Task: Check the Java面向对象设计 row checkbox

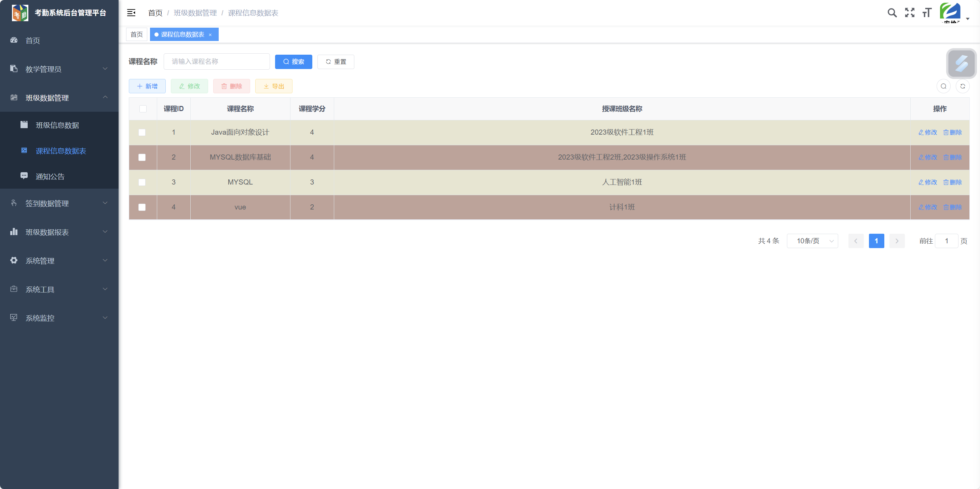Action: (x=142, y=133)
